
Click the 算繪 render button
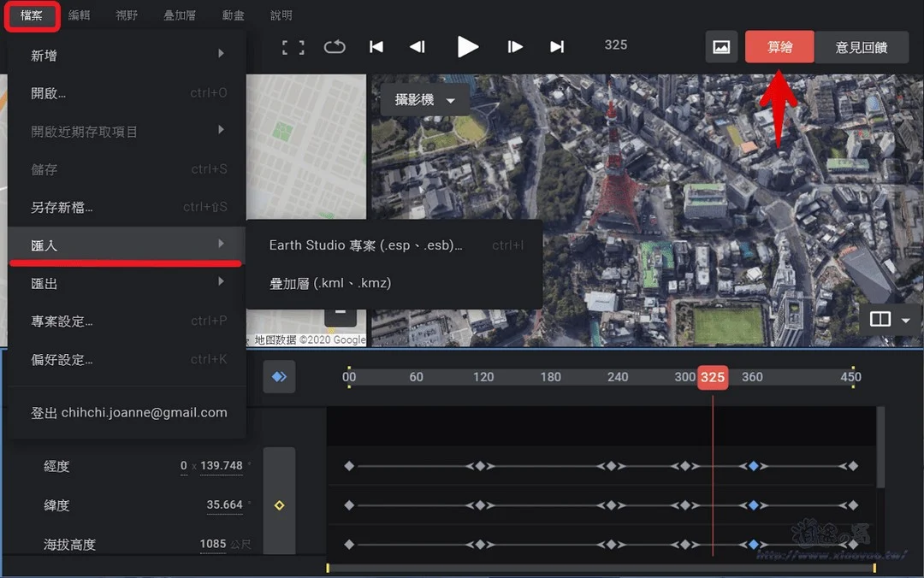pos(779,47)
